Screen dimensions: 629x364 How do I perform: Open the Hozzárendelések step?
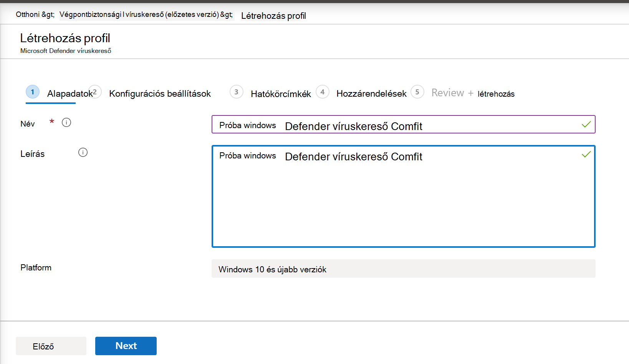(x=361, y=93)
